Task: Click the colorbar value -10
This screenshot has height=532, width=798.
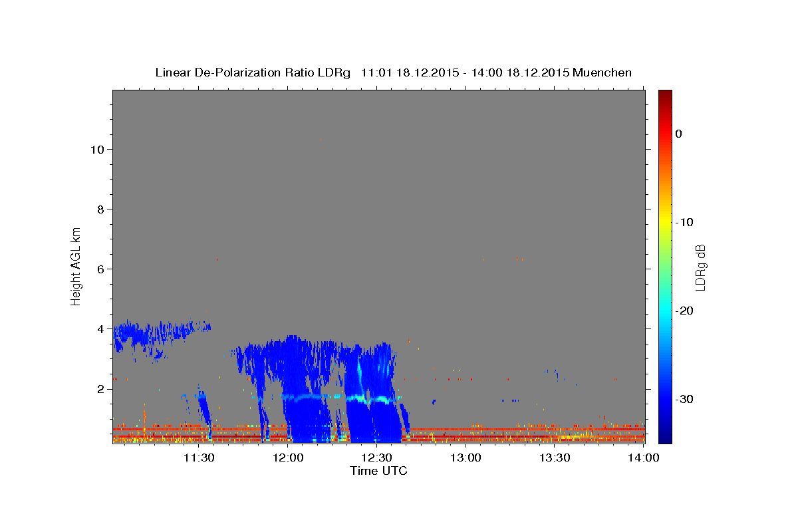Action: pos(684,222)
